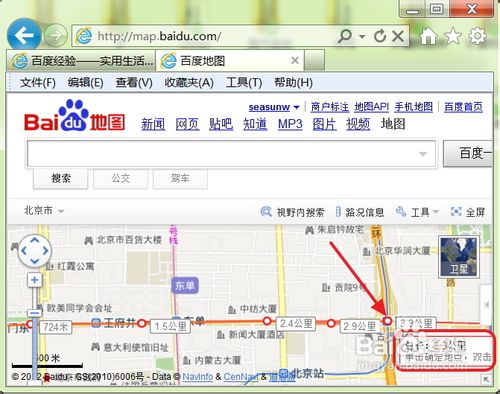Select the 驾车 driving tab

pos(180,178)
